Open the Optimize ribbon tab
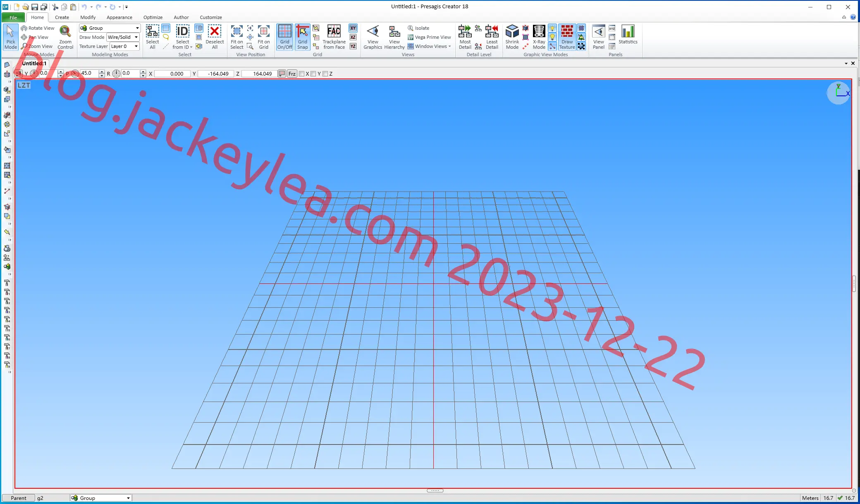This screenshot has height=504, width=860. pyautogui.click(x=153, y=17)
